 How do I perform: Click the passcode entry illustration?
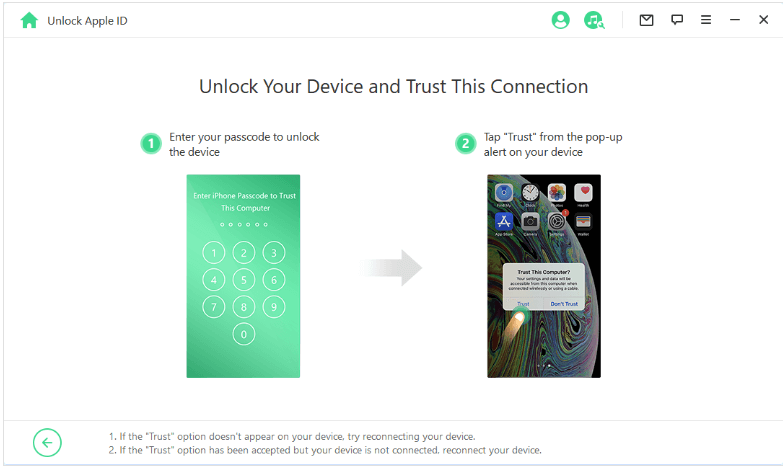point(243,276)
